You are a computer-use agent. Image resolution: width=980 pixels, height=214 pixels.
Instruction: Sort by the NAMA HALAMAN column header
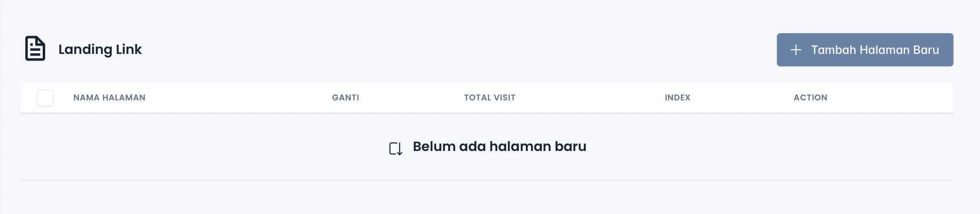[109, 98]
